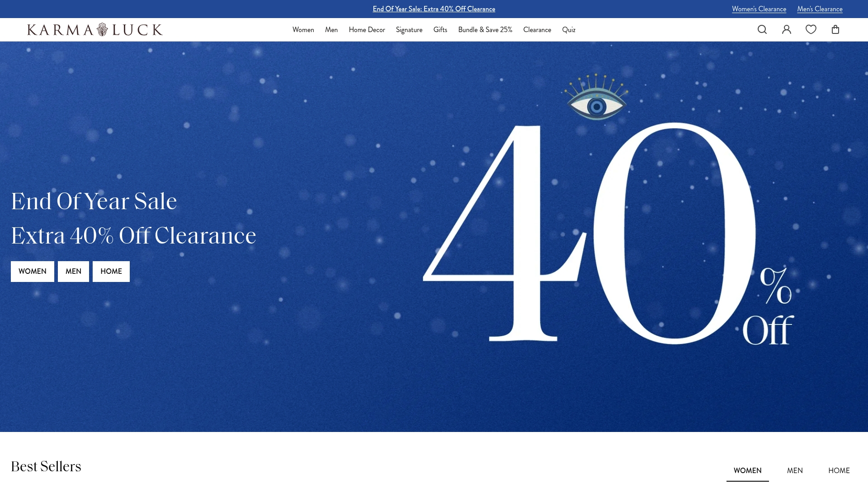Follow the Men's Clearance top link
The width and height of the screenshot is (868, 488).
click(x=820, y=9)
